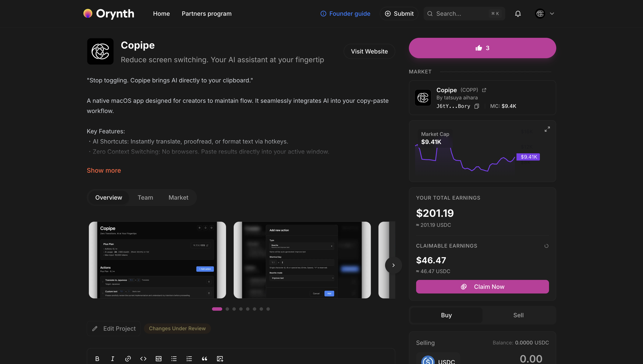Screen dimensions: 643x364
Task: Copy the J6tY...Bory contract address
Action: (x=477, y=106)
